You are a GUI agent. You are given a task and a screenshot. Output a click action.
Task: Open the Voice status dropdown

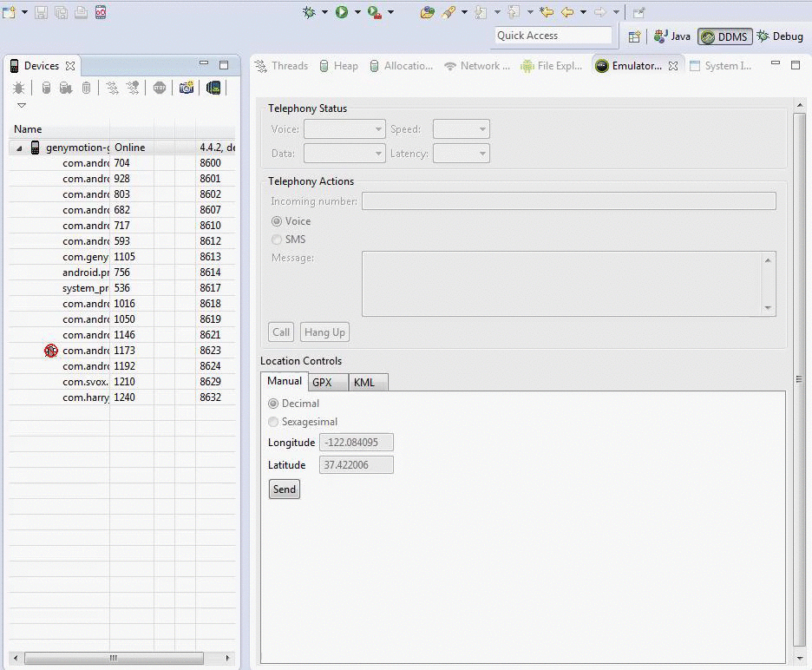pos(344,129)
